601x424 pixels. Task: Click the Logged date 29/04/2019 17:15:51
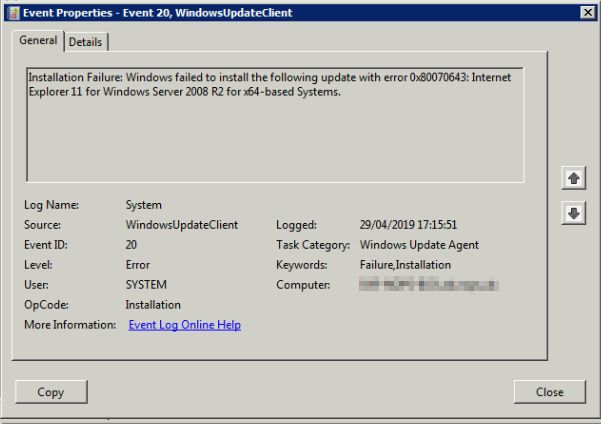(408, 225)
